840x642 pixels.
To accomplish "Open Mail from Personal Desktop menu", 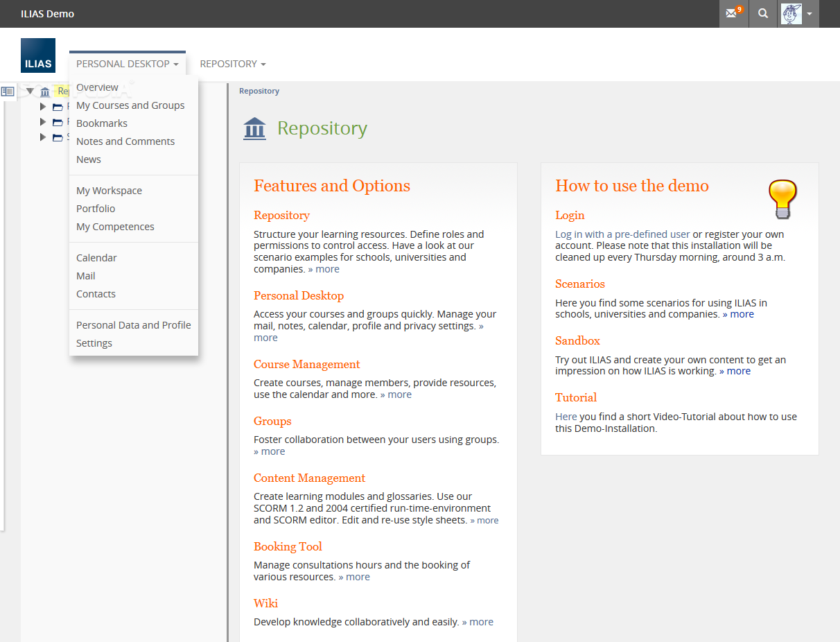I will click(86, 276).
